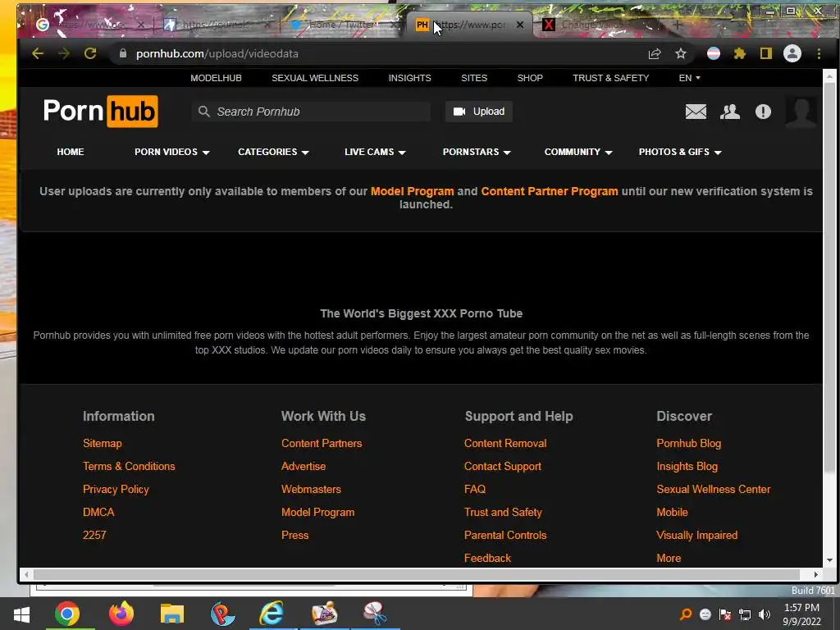Click the page vertical scrollbar thumb

pos(829,279)
